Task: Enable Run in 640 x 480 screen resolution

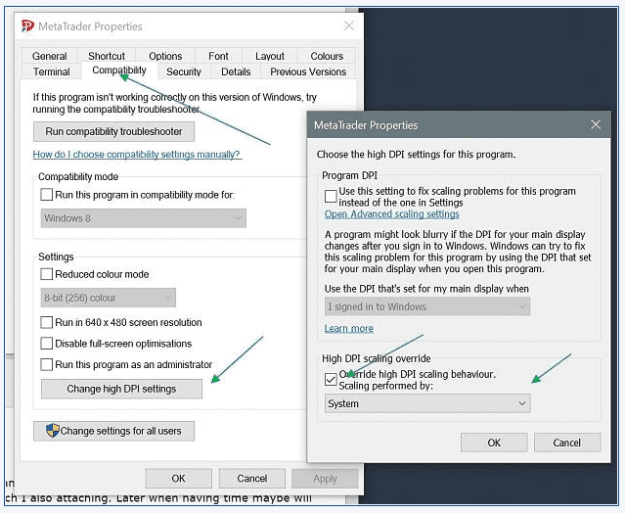Action: (x=47, y=322)
